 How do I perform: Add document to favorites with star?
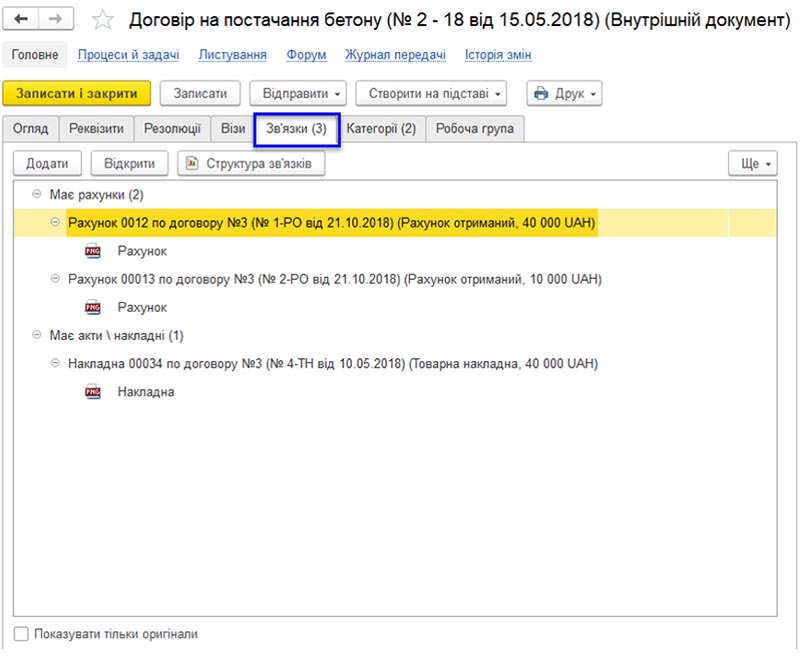pyautogui.click(x=103, y=20)
